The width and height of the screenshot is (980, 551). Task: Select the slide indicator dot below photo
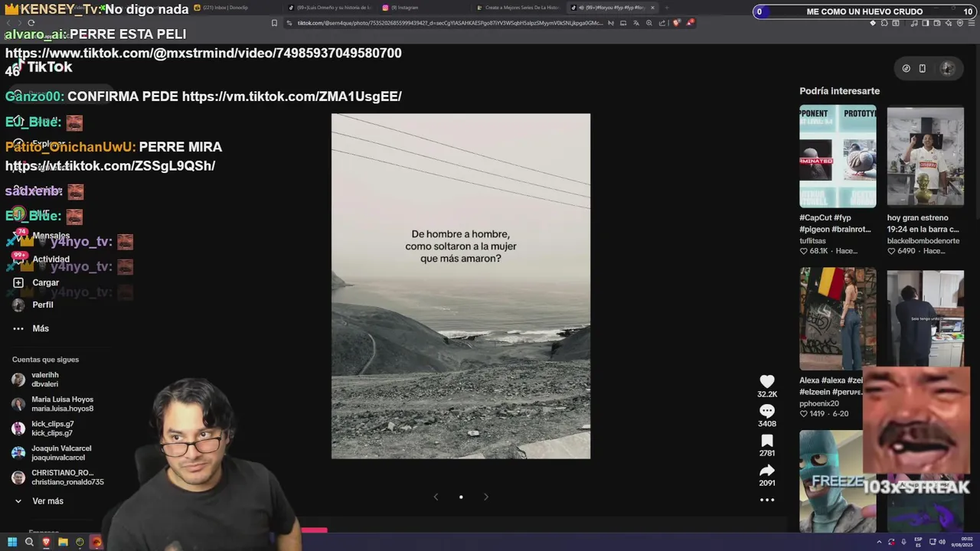tap(461, 497)
